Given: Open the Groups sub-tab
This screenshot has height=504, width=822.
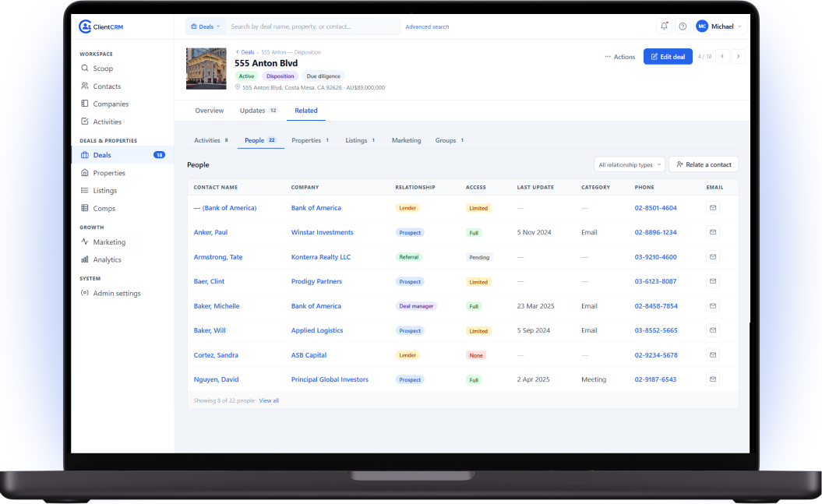Looking at the screenshot, I should (x=450, y=140).
